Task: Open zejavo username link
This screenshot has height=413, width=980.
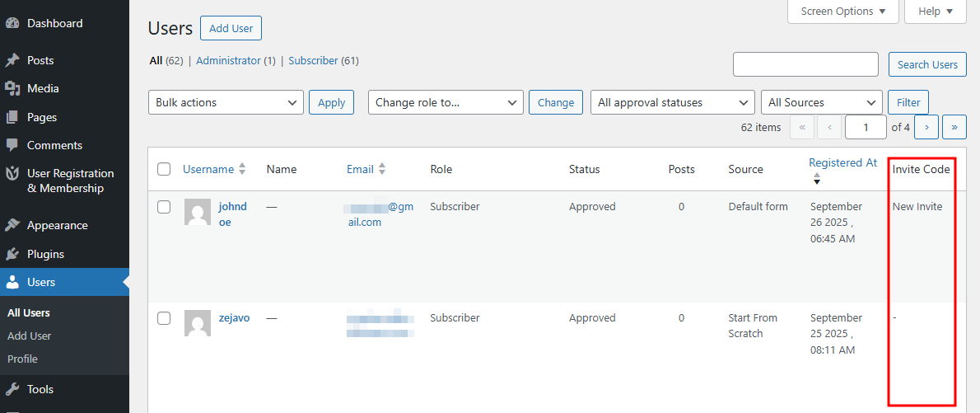Action: (234, 318)
